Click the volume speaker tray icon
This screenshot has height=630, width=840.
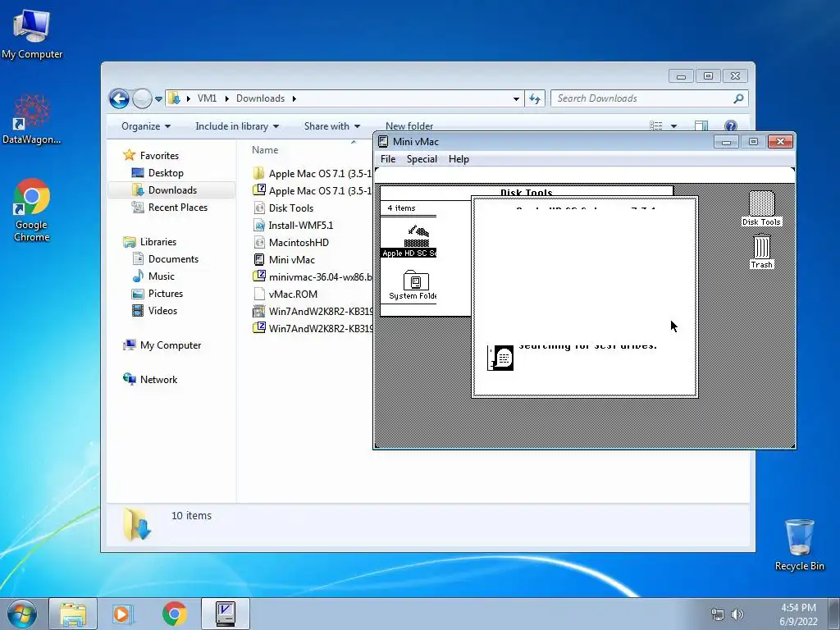pos(737,614)
